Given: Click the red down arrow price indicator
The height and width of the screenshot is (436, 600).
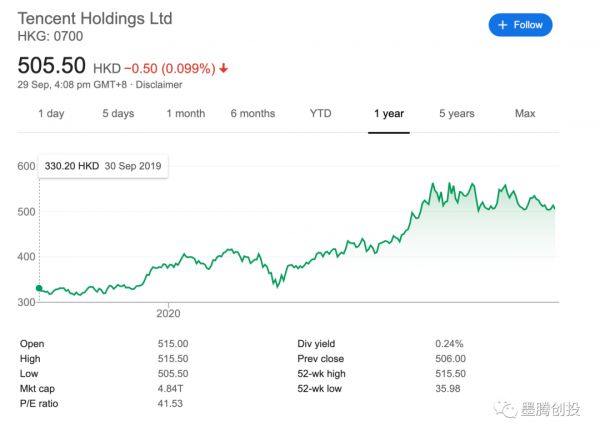Looking at the screenshot, I should [x=223, y=68].
